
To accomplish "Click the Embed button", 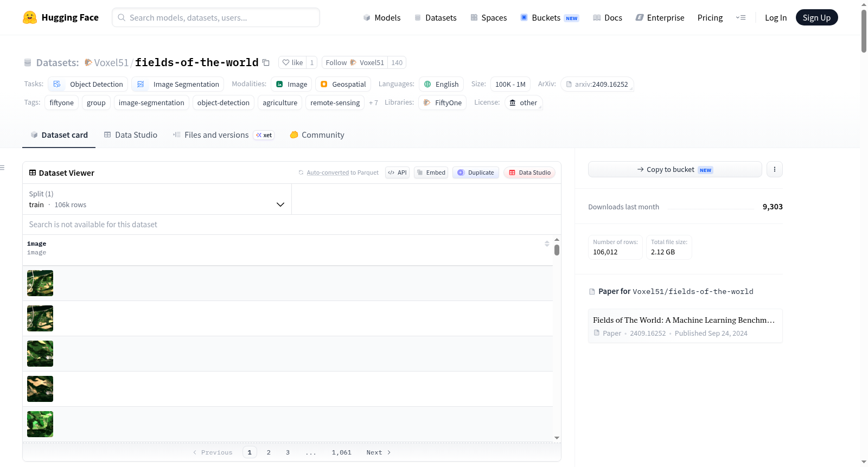I will point(431,172).
